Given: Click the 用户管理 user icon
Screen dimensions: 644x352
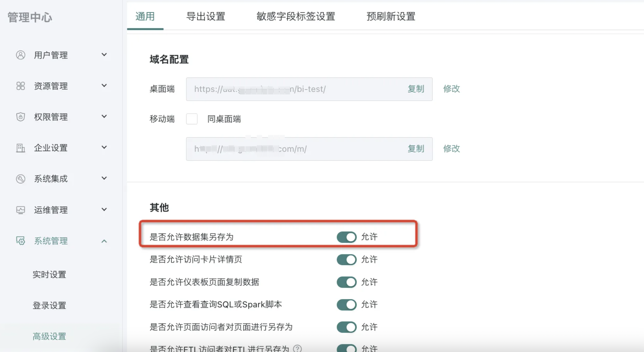Looking at the screenshot, I should tap(21, 55).
